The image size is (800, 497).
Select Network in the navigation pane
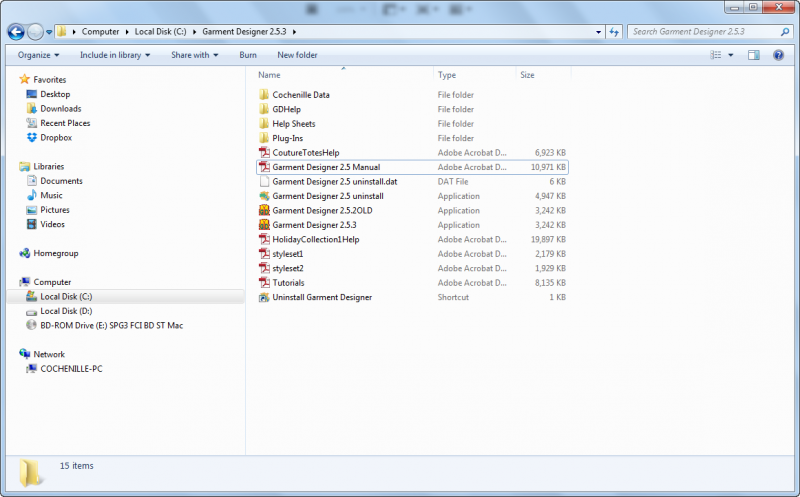[49, 354]
